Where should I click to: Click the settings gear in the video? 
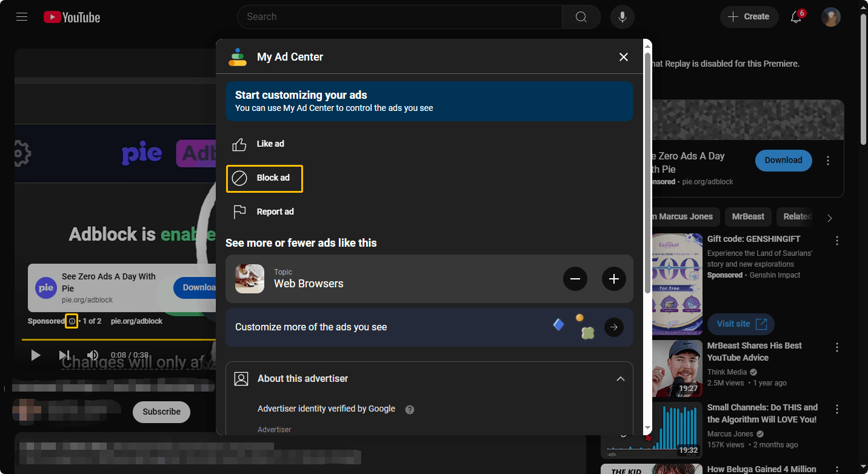tap(22, 153)
